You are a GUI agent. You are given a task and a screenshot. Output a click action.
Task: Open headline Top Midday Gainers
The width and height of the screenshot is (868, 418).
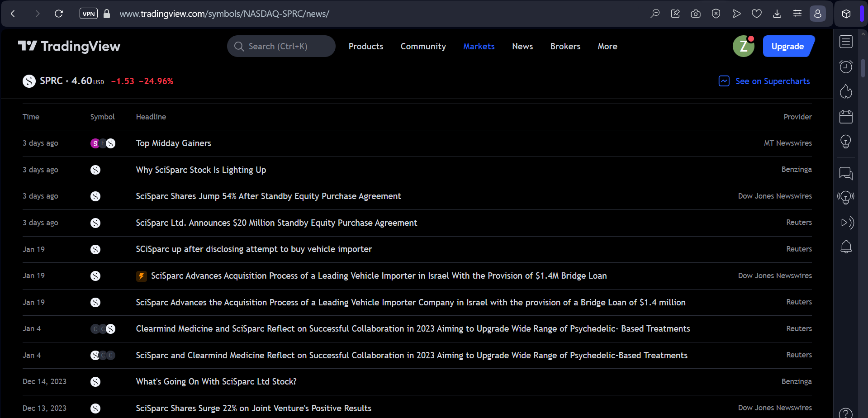point(174,143)
